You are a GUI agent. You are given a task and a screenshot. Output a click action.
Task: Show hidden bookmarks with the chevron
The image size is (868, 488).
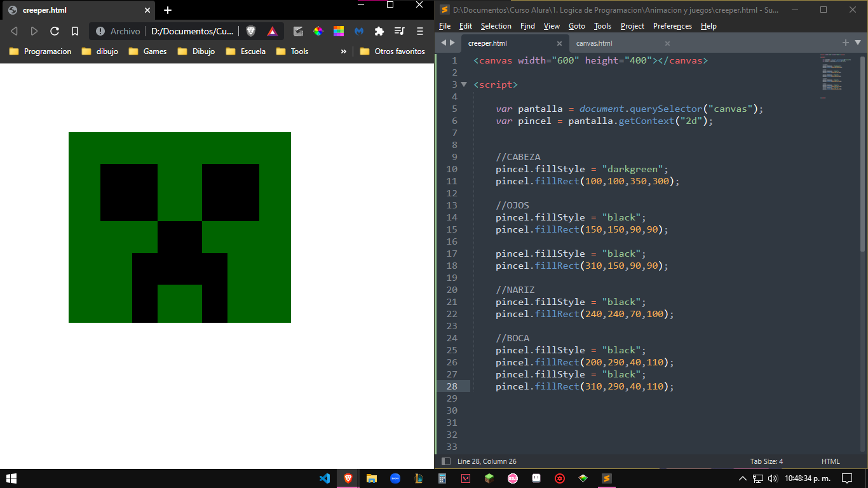click(344, 51)
